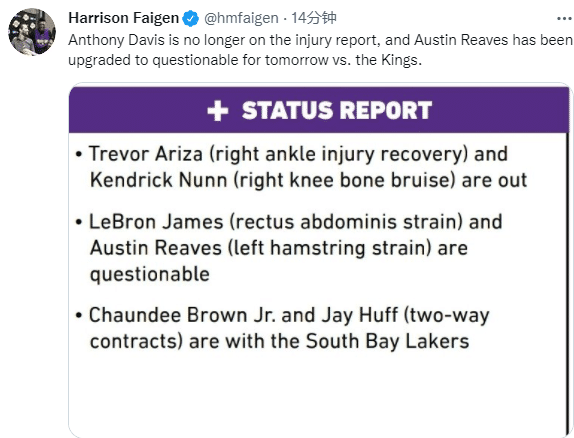The image size is (574, 438).
Task: Open the tweet's 14分钟 timestamp link
Action: coord(314,18)
